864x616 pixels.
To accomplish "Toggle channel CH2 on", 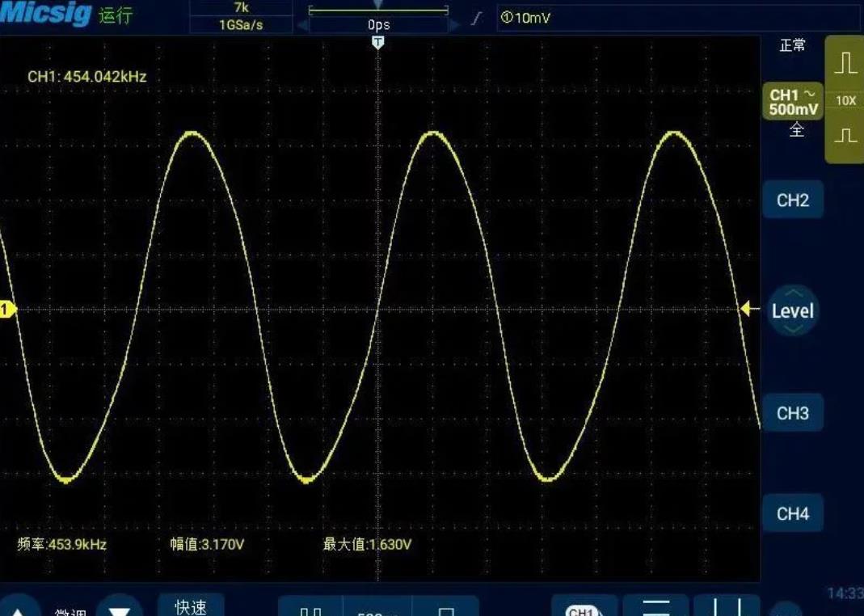I will tap(792, 200).
